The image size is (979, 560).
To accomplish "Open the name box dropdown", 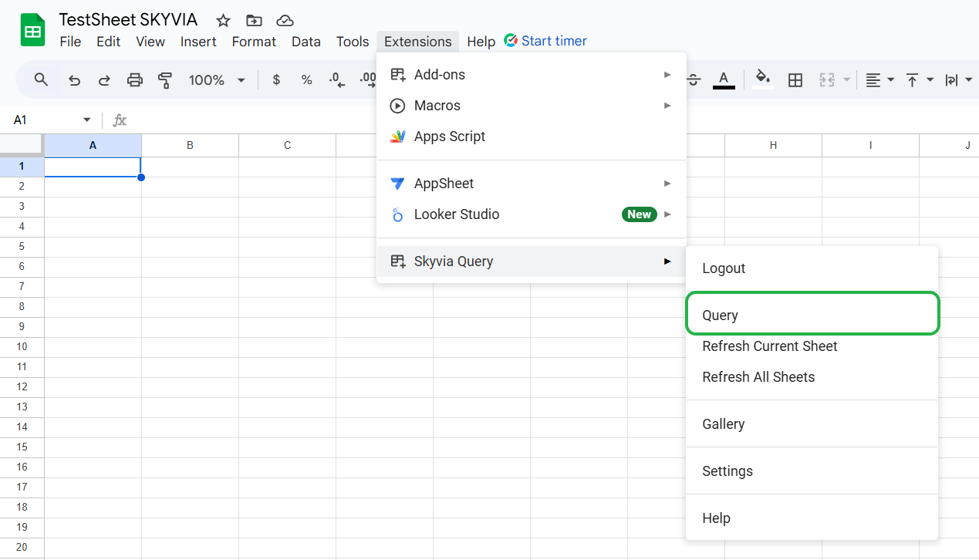I will 86,120.
